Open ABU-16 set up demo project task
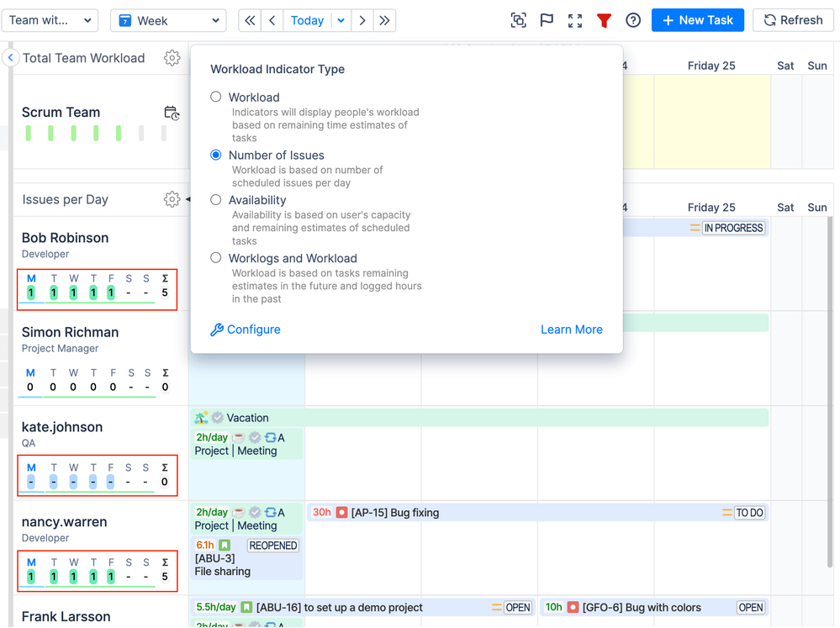The height and width of the screenshot is (628, 840). point(363,607)
